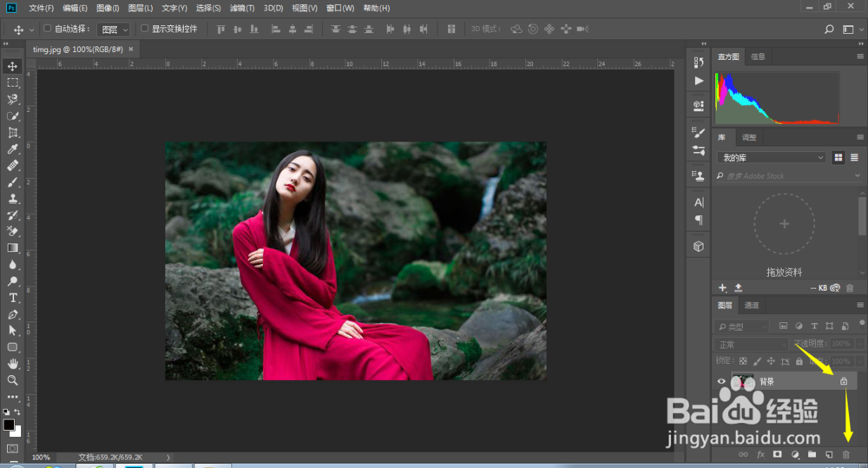Open the Paragraph panel icon
Screen dimensions: 868x468
[x=699, y=220]
